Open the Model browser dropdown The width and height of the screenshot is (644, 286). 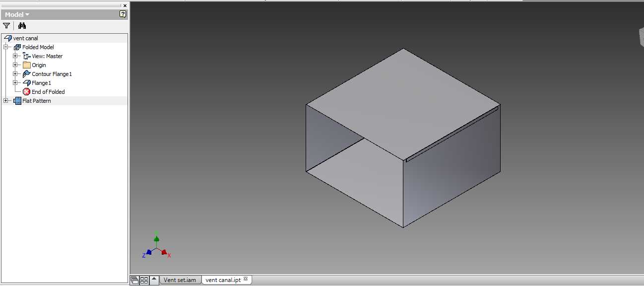[x=17, y=14]
